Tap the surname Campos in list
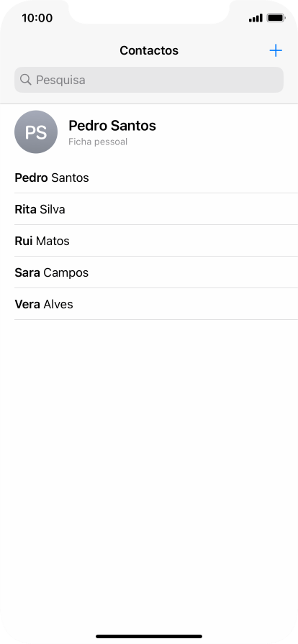This screenshot has width=298, height=644. pyautogui.click(x=66, y=273)
